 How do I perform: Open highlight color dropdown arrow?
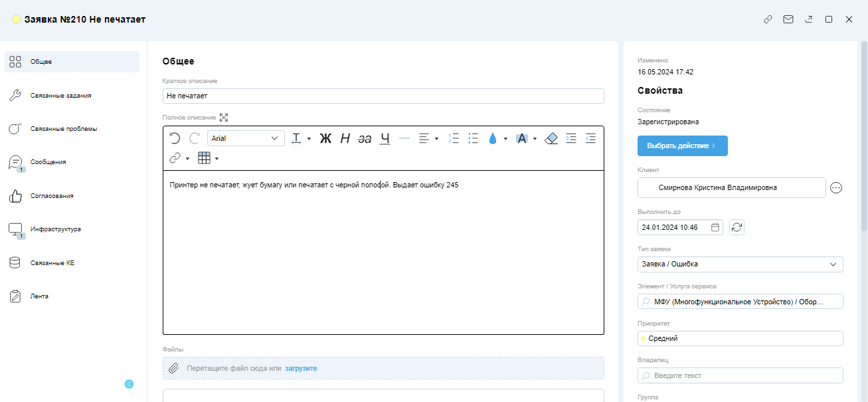(x=535, y=139)
